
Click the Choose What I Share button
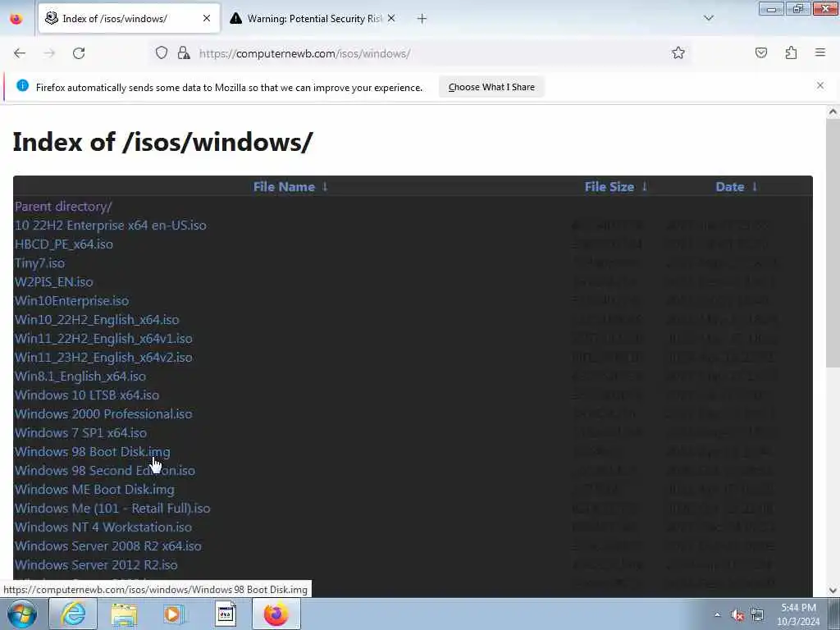(491, 87)
